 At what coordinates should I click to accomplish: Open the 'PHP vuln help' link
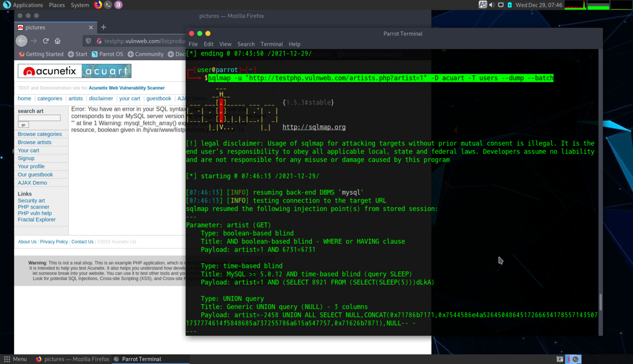[x=35, y=213]
